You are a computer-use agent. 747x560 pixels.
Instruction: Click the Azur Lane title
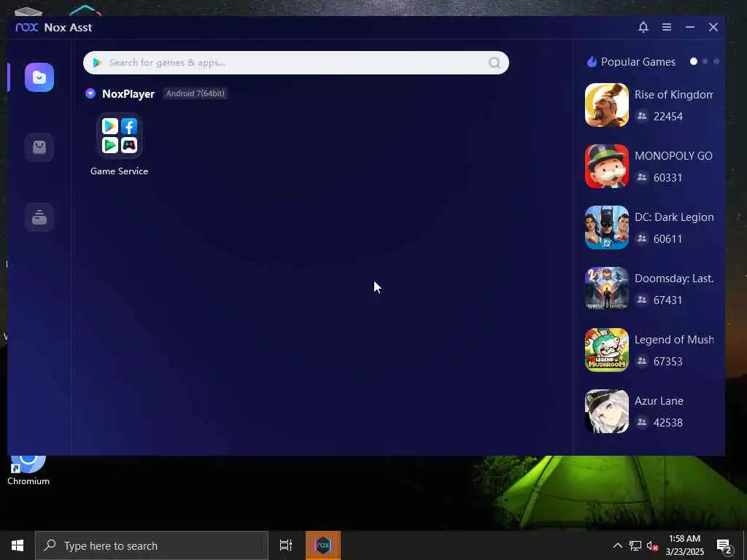659,401
